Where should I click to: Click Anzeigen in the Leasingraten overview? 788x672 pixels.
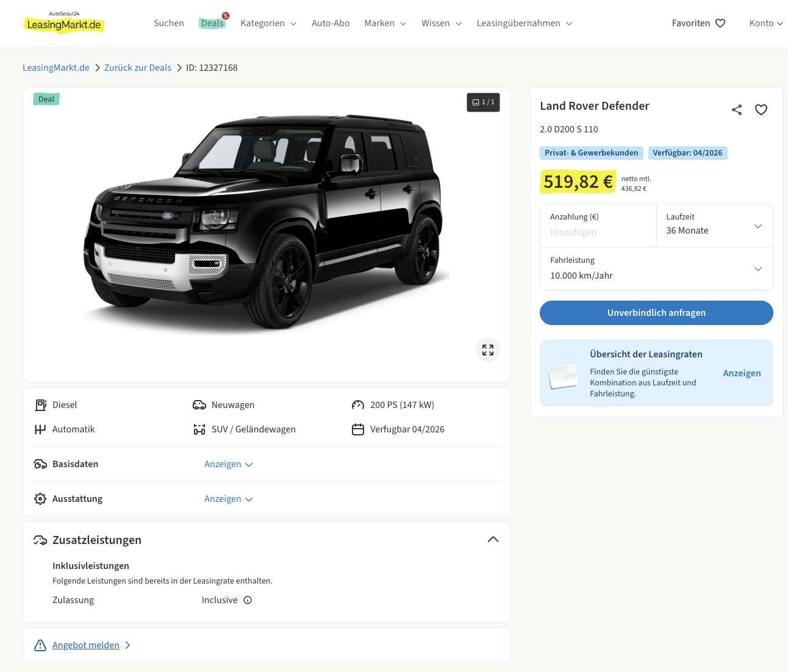(742, 373)
